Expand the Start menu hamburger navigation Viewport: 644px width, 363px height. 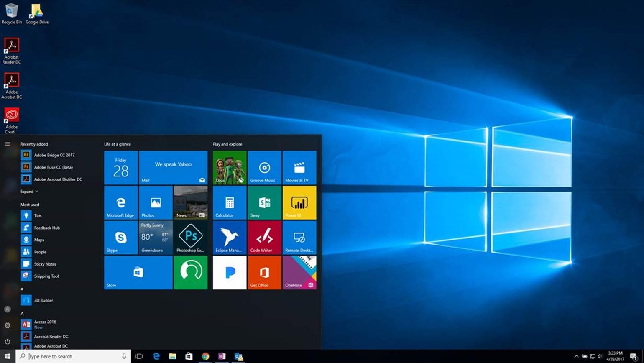(8, 144)
